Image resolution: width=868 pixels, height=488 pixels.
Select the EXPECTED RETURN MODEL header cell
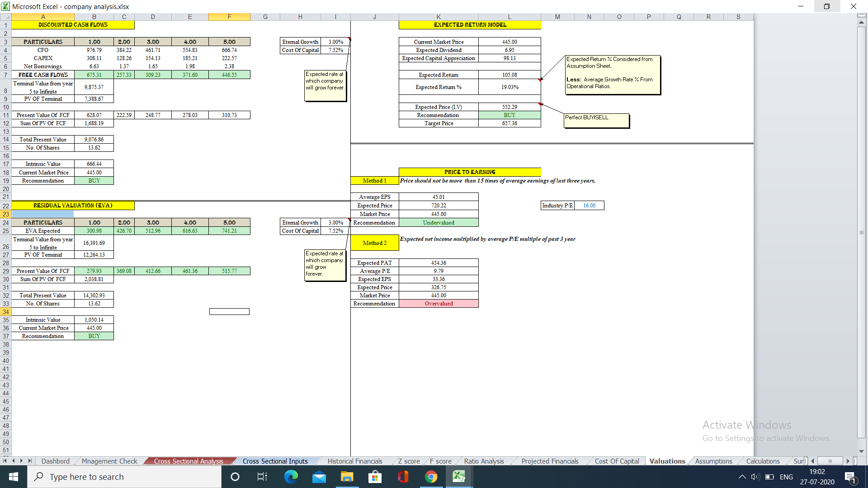click(x=470, y=25)
